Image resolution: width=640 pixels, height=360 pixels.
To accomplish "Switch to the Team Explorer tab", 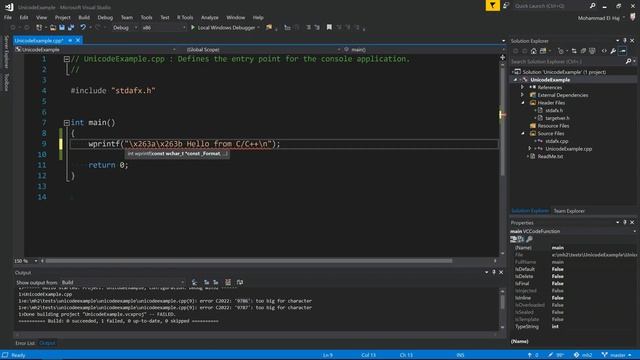I will pos(569,211).
